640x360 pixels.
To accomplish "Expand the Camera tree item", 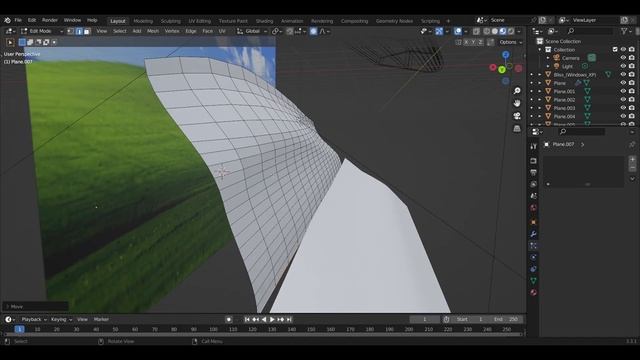I will [x=548, y=58].
